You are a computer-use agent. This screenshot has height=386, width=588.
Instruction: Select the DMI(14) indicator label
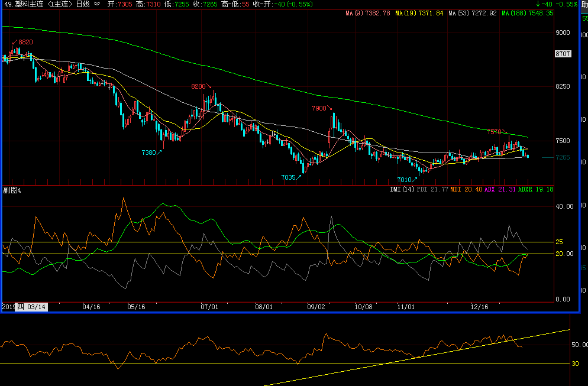tap(402, 189)
